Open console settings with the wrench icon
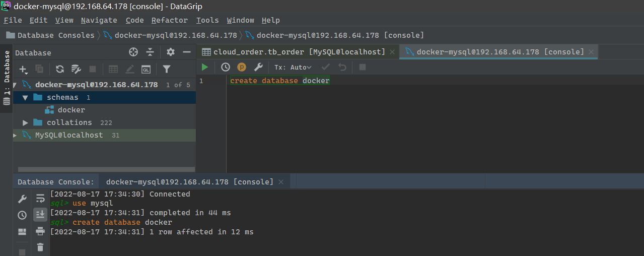644x256 pixels. pos(258,67)
